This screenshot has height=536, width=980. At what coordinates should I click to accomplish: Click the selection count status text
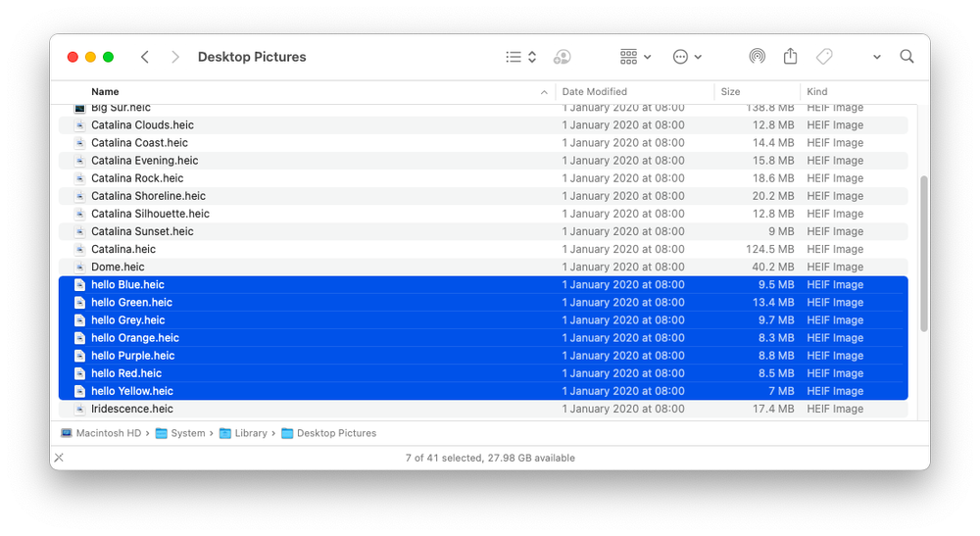pyautogui.click(x=490, y=458)
